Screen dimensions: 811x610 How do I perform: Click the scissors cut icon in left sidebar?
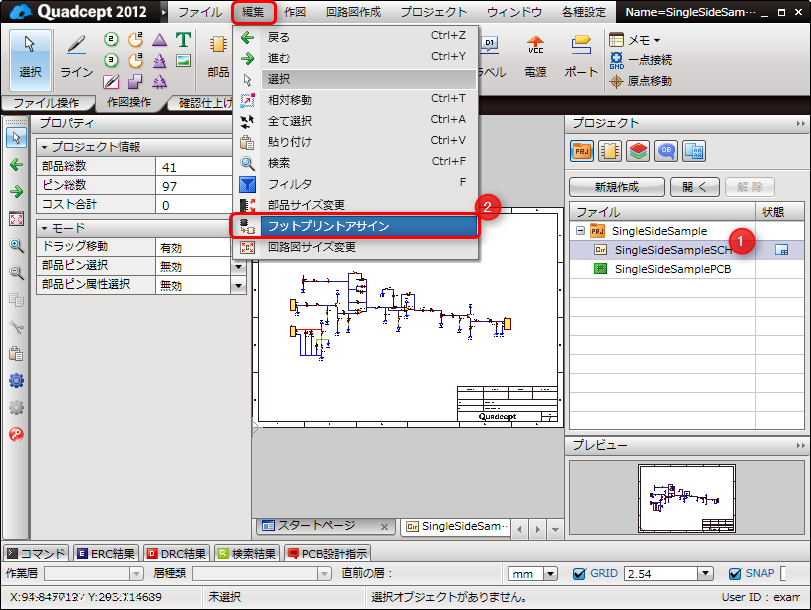coord(17,327)
